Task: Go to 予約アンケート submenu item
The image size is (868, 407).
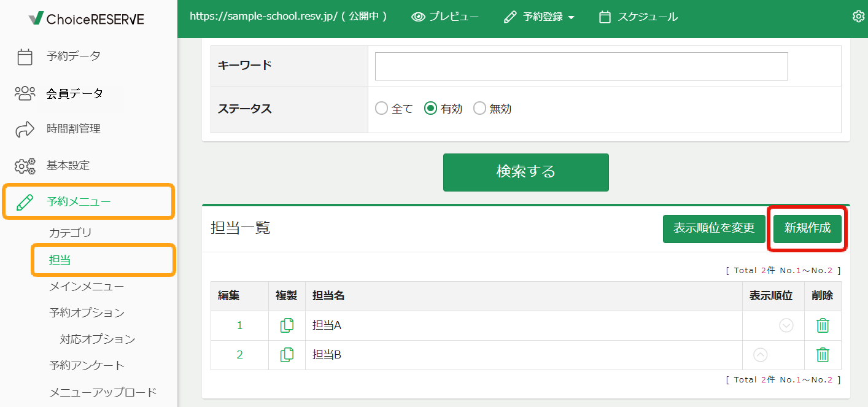Action: [x=87, y=366]
